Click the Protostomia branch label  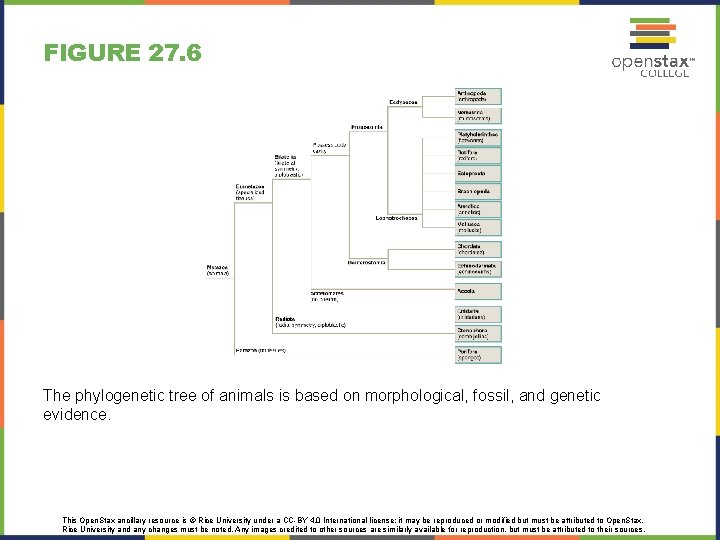(367, 127)
